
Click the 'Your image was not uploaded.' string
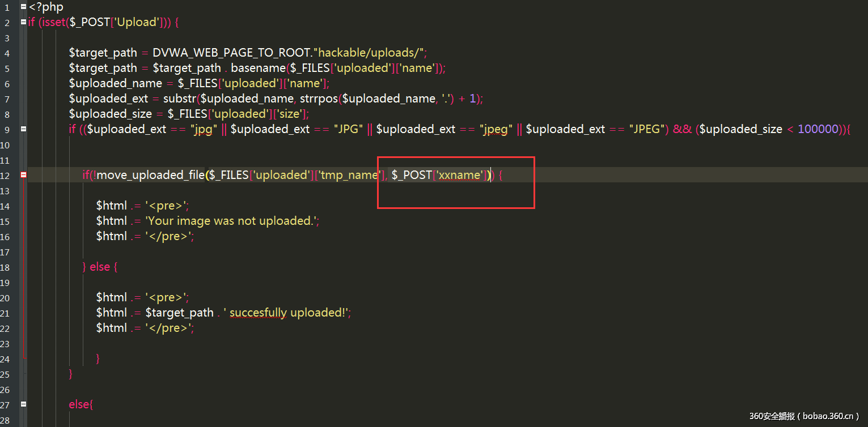click(x=231, y=220)
